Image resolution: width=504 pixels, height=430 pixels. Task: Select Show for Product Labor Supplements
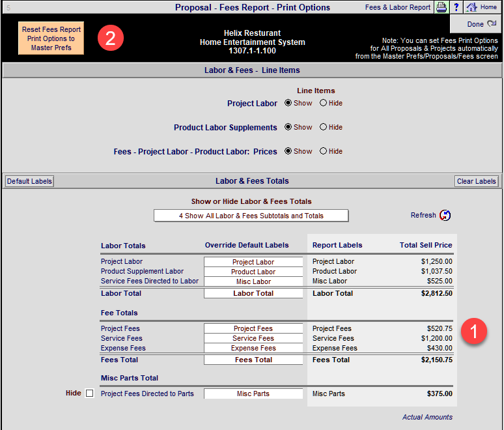[x=288, y=127]
